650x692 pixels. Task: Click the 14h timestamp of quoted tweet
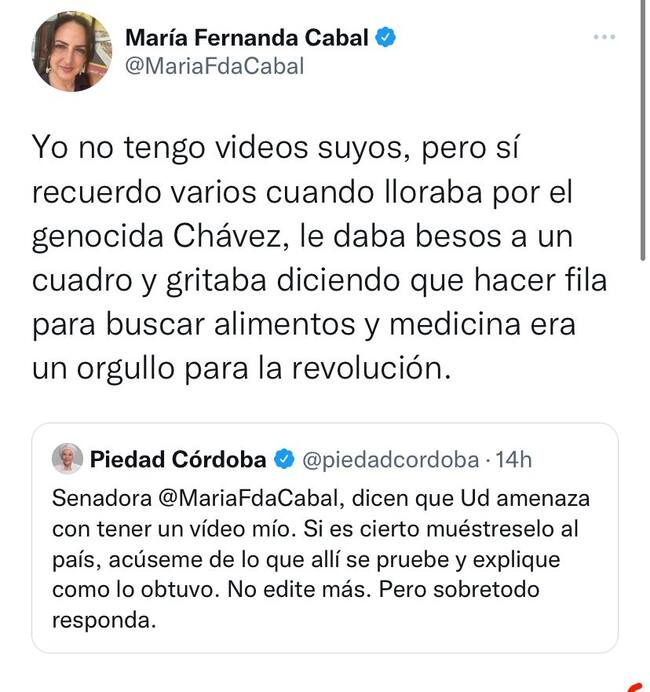click(514, 460)
